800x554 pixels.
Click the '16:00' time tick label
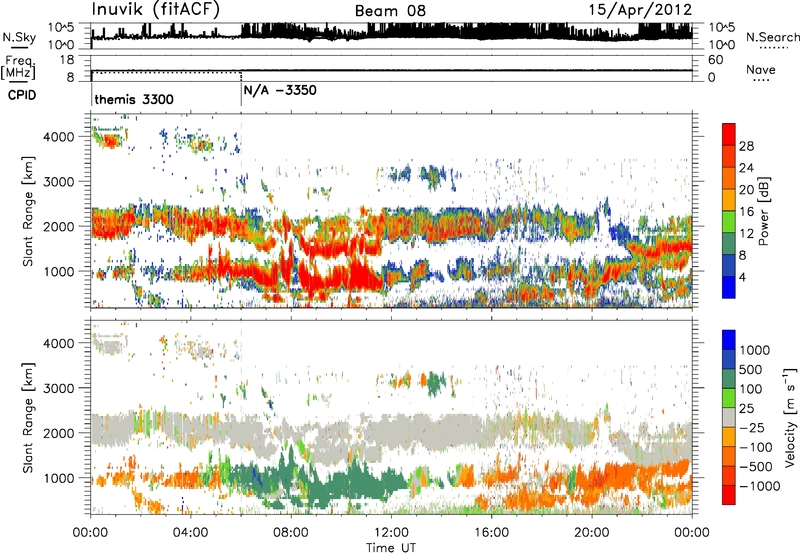(491, 533)
